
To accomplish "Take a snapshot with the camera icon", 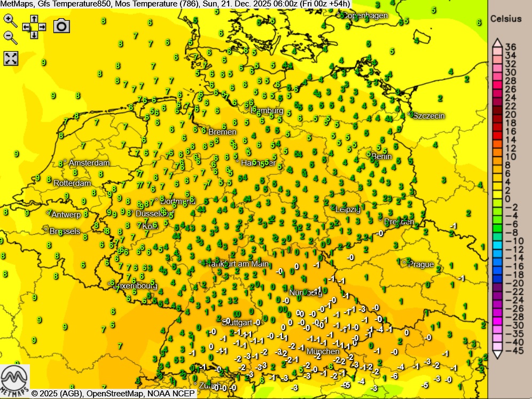I will [x=61, y=26].
